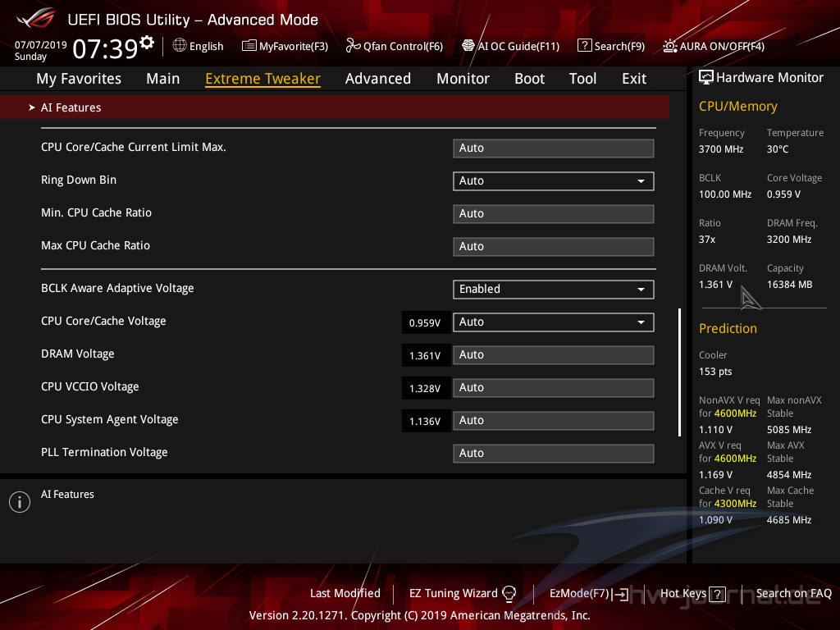
Task: Click CPU System Agent Voltage field
Action: (x=554, y=420)
